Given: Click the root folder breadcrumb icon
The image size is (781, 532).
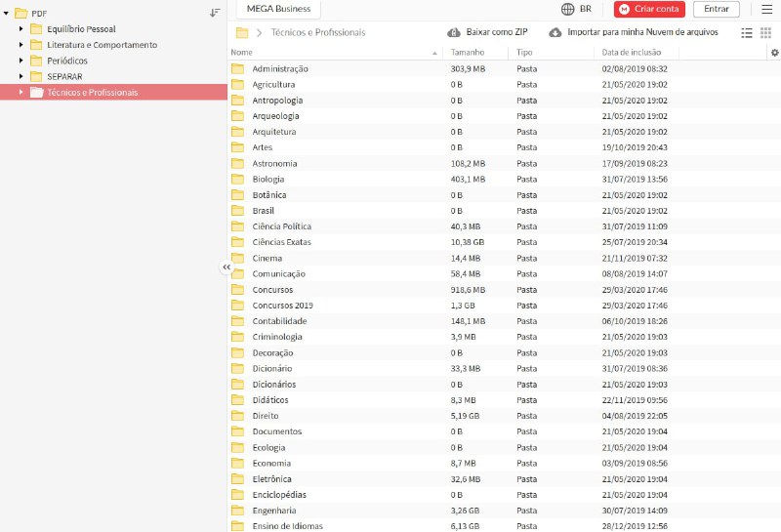Looking at the screenshot, I should pyautogui.click(x=242, y=33).
